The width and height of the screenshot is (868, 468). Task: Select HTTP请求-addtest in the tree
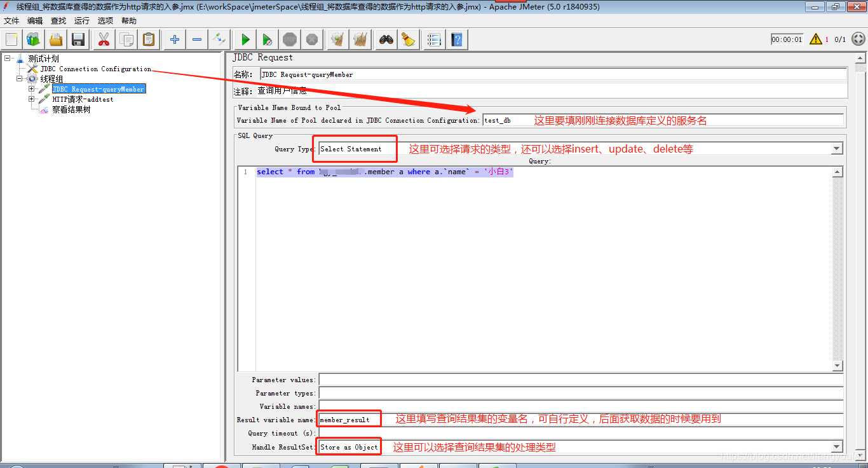tap(83, 99)
